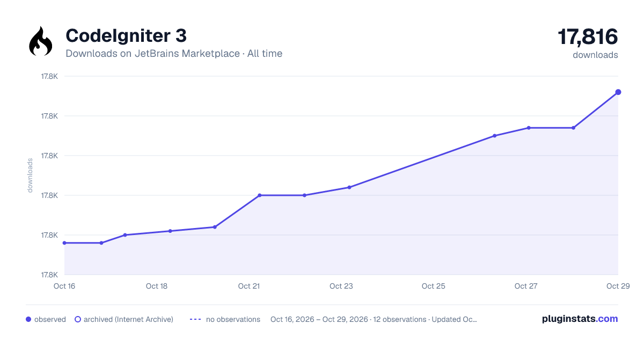Click the CodeIgniter flame logo

pos(41,42)
